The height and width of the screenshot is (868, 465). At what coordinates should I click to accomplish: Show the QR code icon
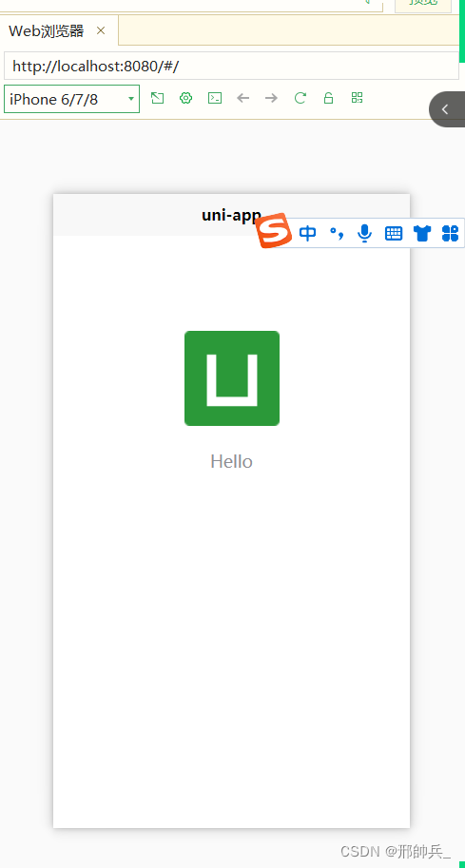tap(357, 98)
